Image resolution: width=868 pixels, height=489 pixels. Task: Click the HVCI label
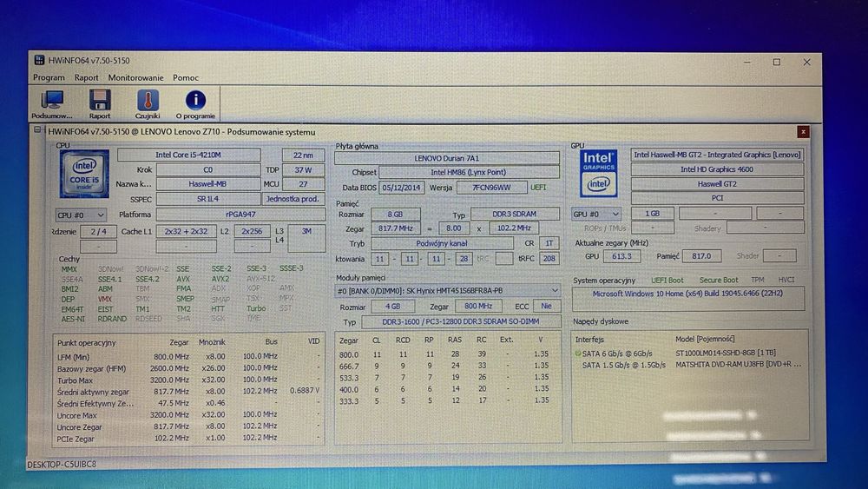pyautogui.click(x=786, y=280)
